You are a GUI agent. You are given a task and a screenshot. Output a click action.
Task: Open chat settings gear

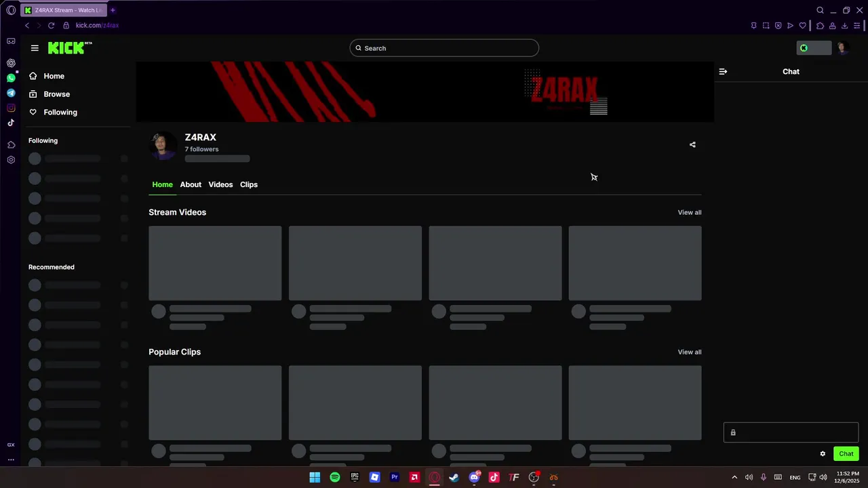click(823, 454)
